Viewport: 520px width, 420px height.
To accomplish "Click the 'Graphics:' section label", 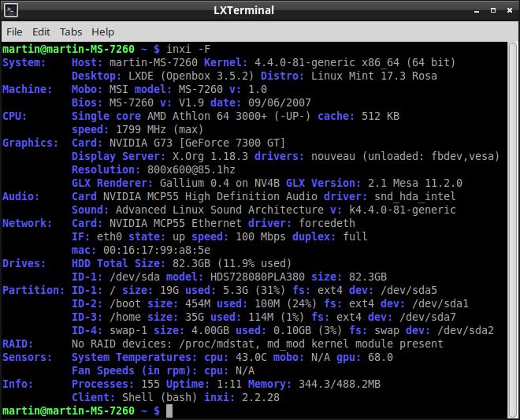I will (x=31, y=143).
